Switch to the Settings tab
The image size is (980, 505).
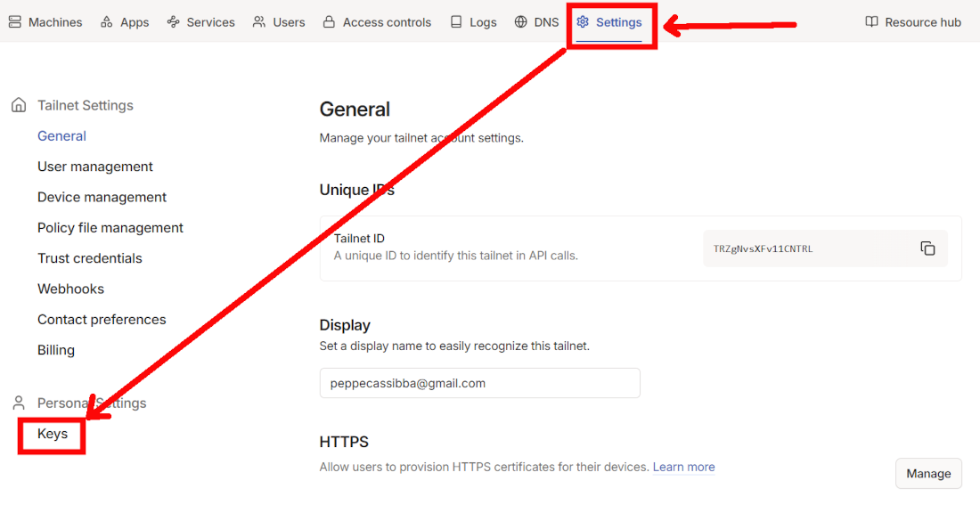click(609, 22)
